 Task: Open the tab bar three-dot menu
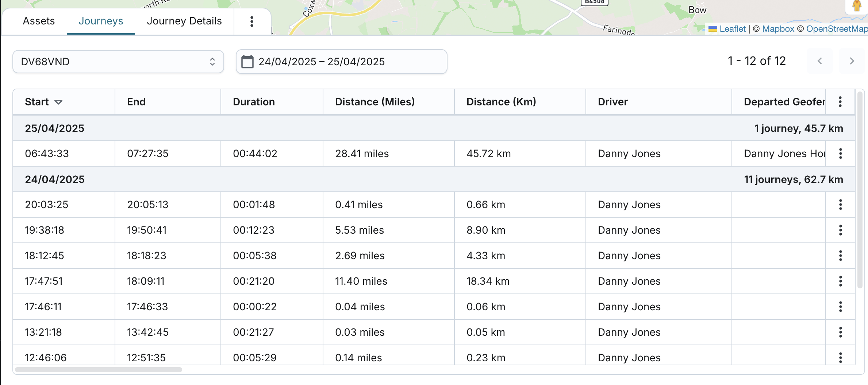coord(251,22)
